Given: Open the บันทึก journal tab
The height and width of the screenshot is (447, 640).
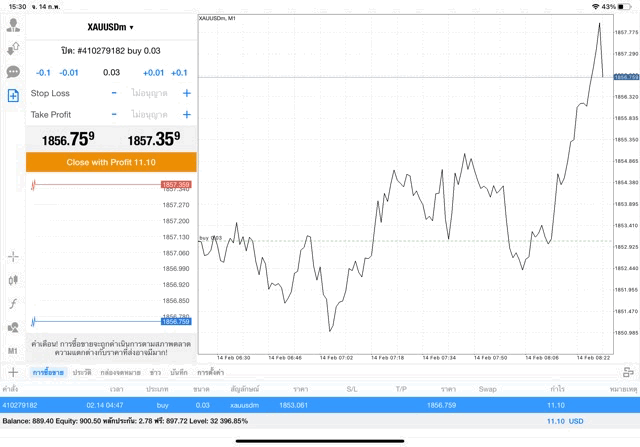Looking at the screenshot, I should 179,372.
